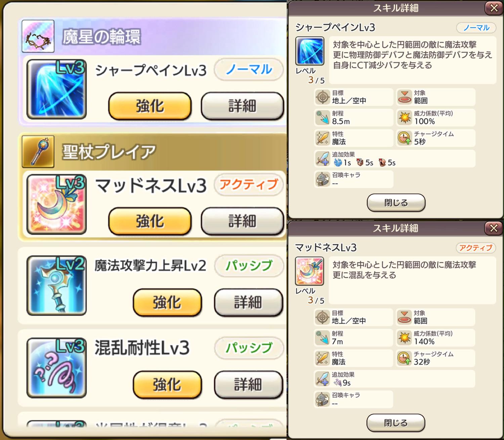Tap the 魔法攻撃力上昇 staff skill icon

(x=56, y=286)
